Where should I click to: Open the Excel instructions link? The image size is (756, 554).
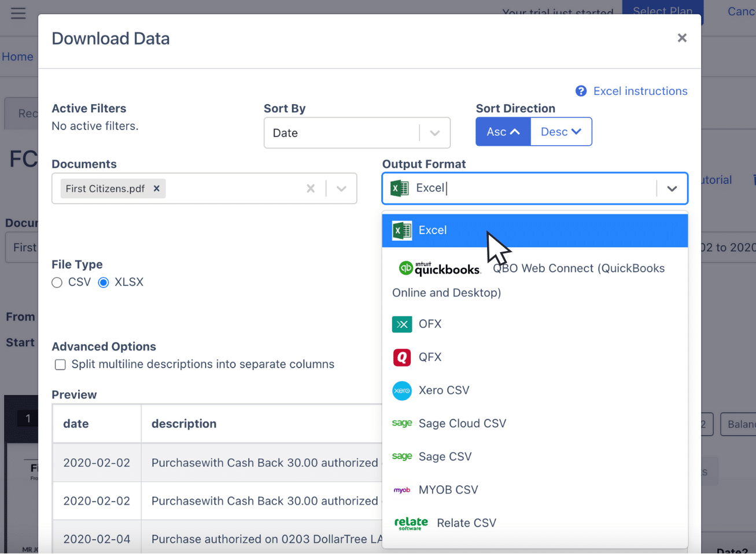point(640,91)
